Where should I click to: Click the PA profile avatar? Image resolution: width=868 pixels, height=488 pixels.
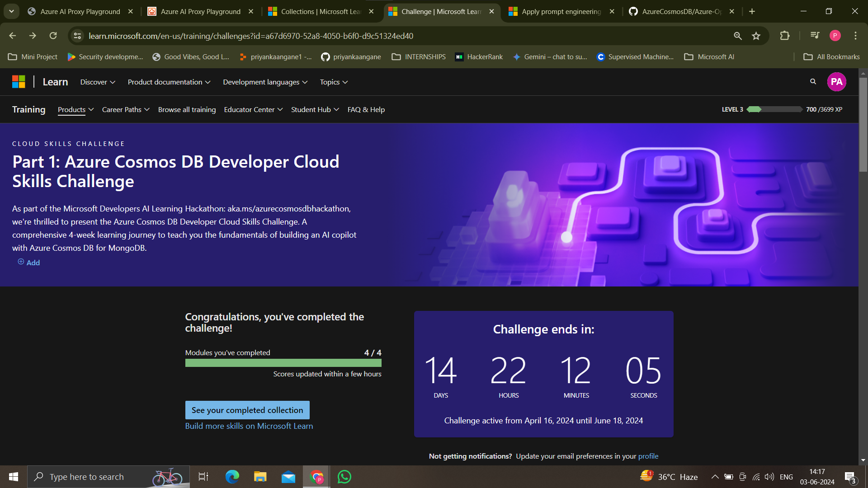[x=836, y=82]
